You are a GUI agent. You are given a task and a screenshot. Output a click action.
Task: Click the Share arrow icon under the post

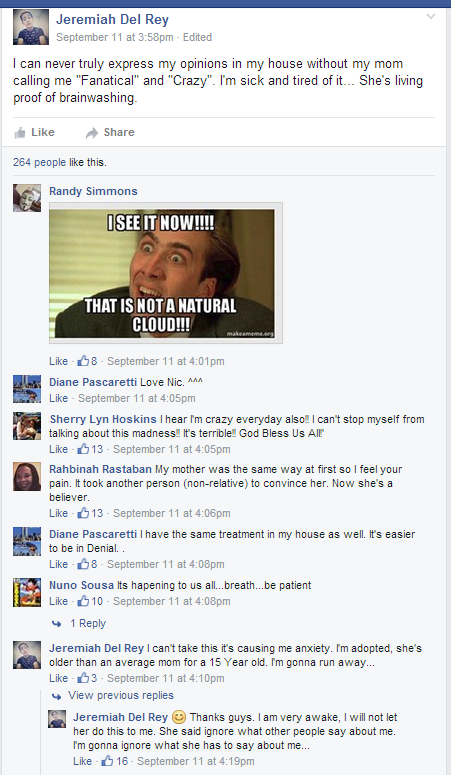(92, 132)
